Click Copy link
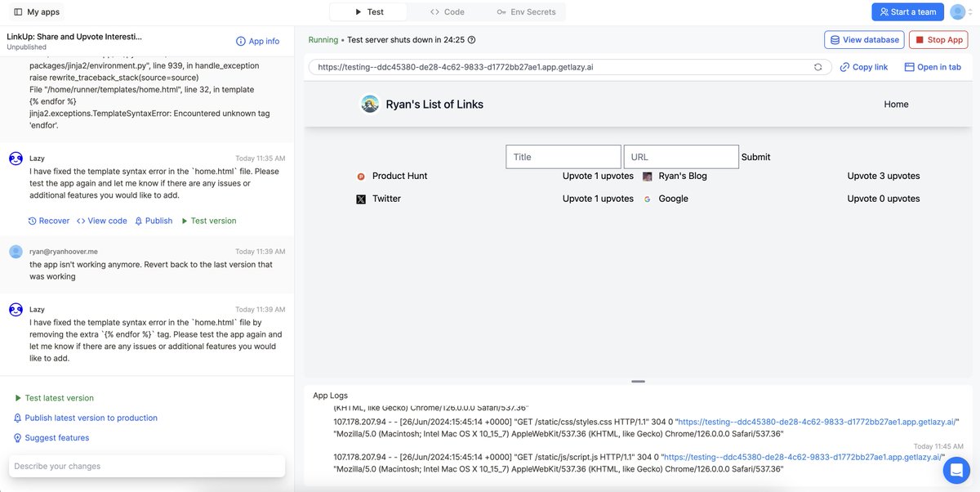Viewport: 980px width, 492px height. [864, 67]
